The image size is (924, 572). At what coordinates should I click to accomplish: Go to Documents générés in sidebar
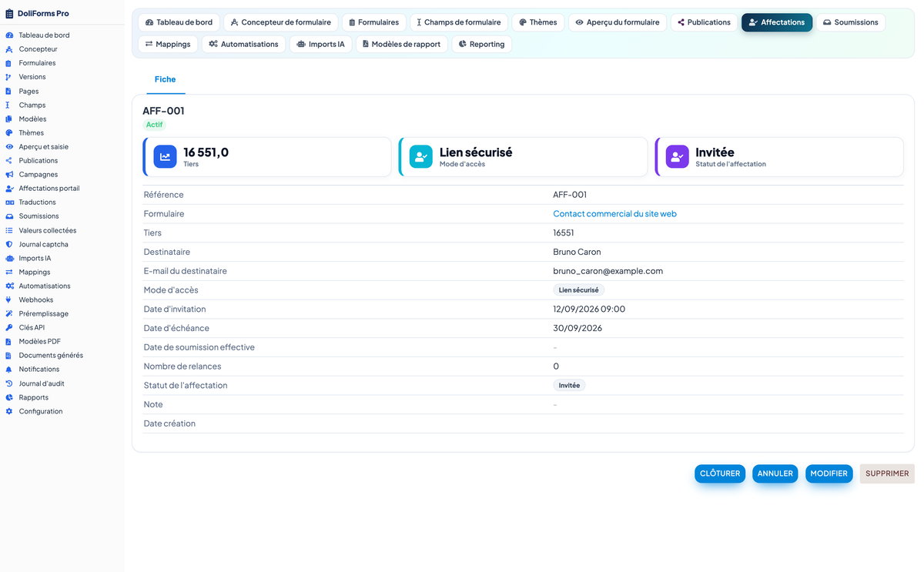[x=51, y=355]
